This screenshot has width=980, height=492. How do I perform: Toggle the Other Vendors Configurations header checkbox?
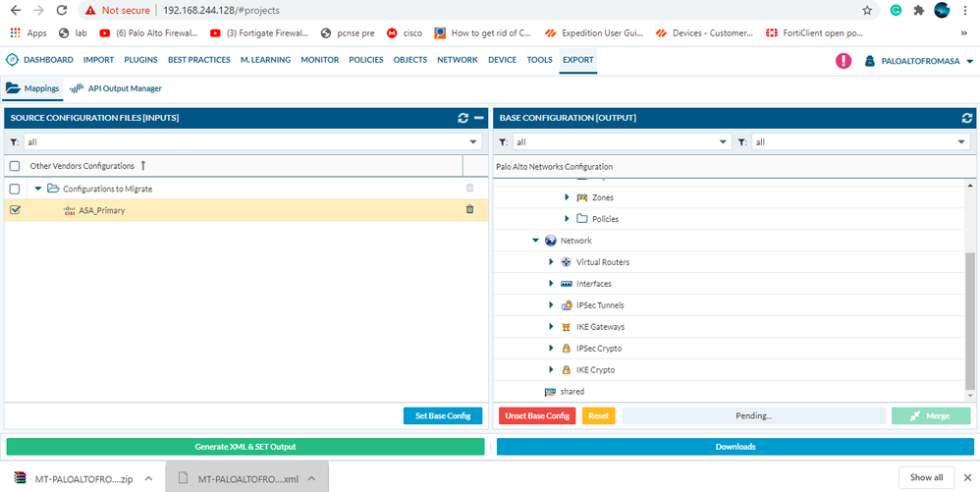click(x=15, y=166)
